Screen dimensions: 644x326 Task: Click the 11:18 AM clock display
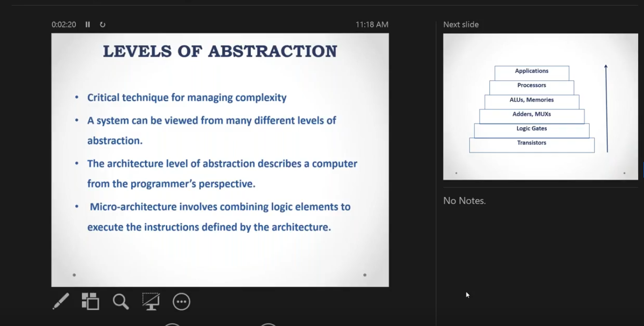pos(372,24)
